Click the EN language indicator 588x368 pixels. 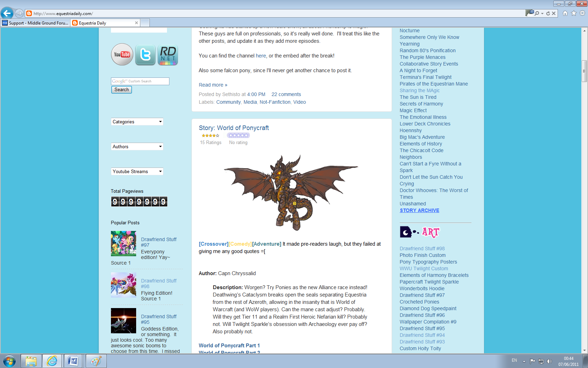click(x=514, y=360)
